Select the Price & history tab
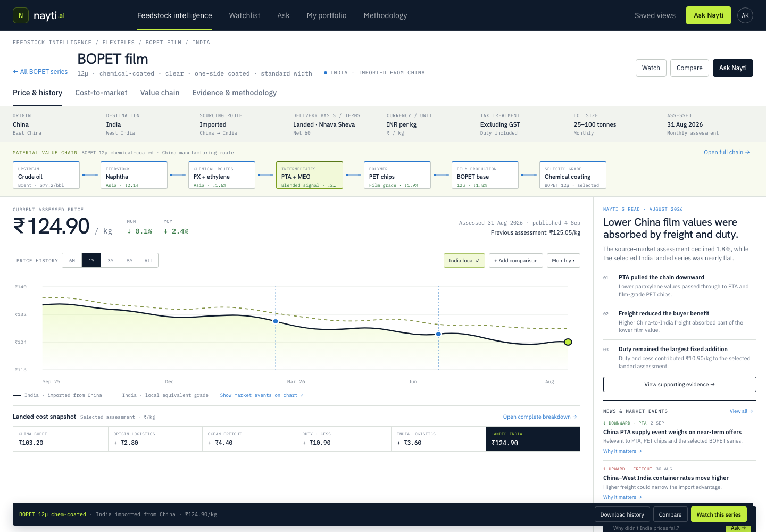 [x=37, y=93]
